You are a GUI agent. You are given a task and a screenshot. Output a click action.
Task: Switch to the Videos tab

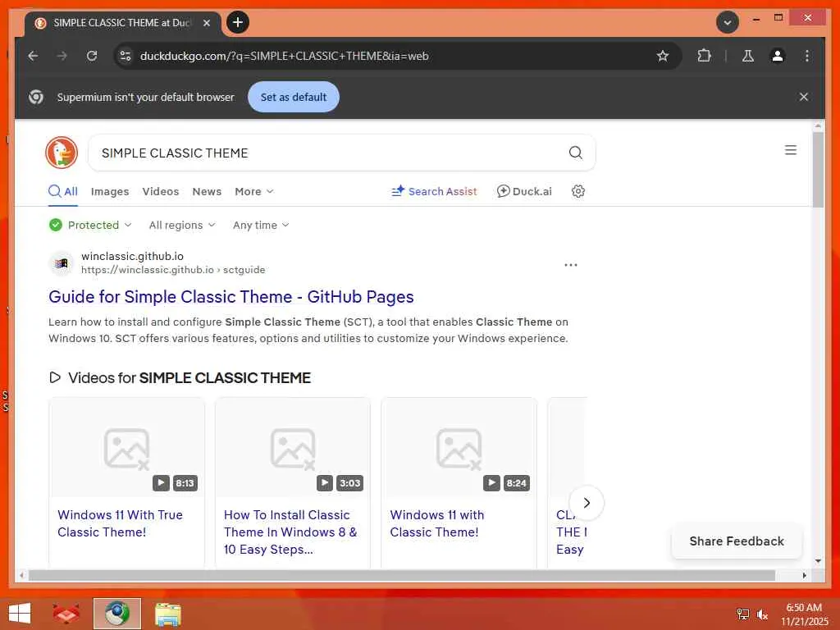(161, 192)
